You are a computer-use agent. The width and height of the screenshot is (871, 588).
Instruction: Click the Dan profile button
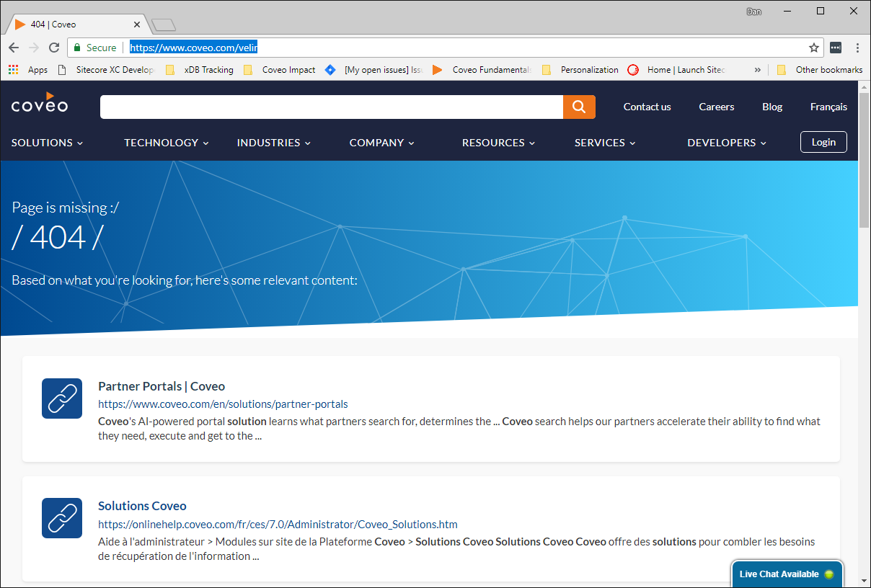click(754, 12)
